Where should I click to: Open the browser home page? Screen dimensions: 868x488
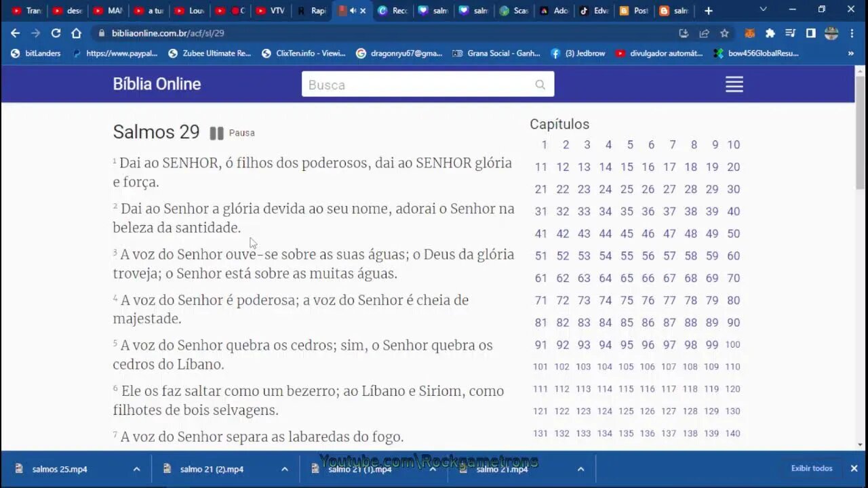76,33
